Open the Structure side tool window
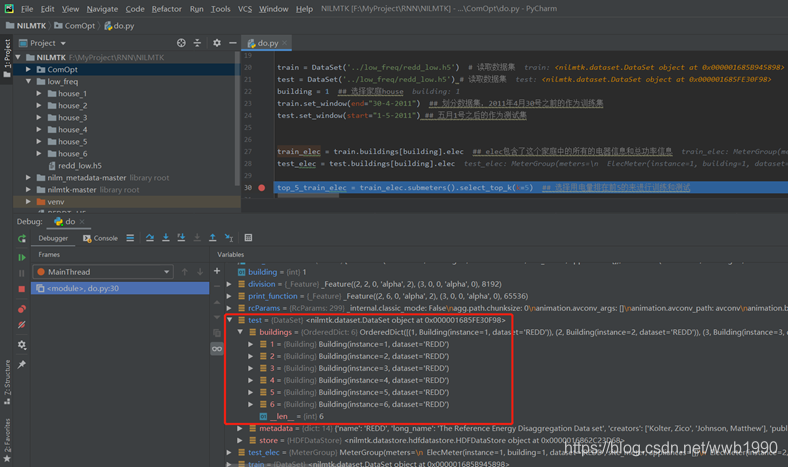Screen dimensions: 788x467 7,383
